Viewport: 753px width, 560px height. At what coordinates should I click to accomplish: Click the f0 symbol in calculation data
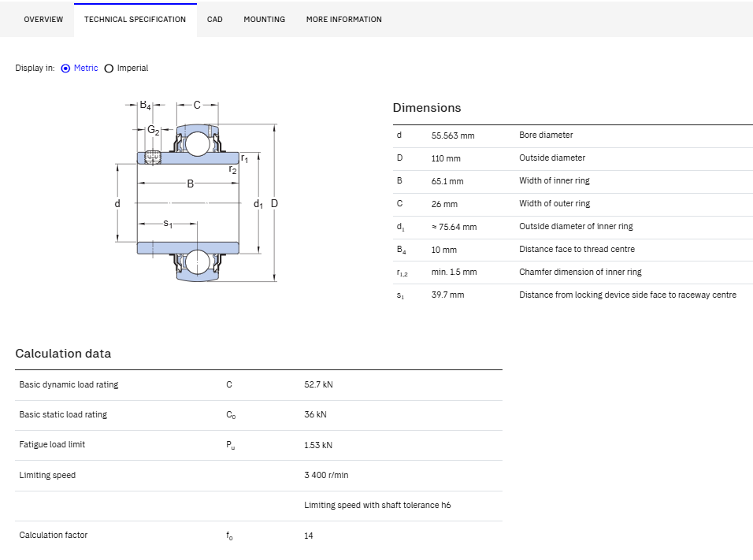[x=229, y=536]
